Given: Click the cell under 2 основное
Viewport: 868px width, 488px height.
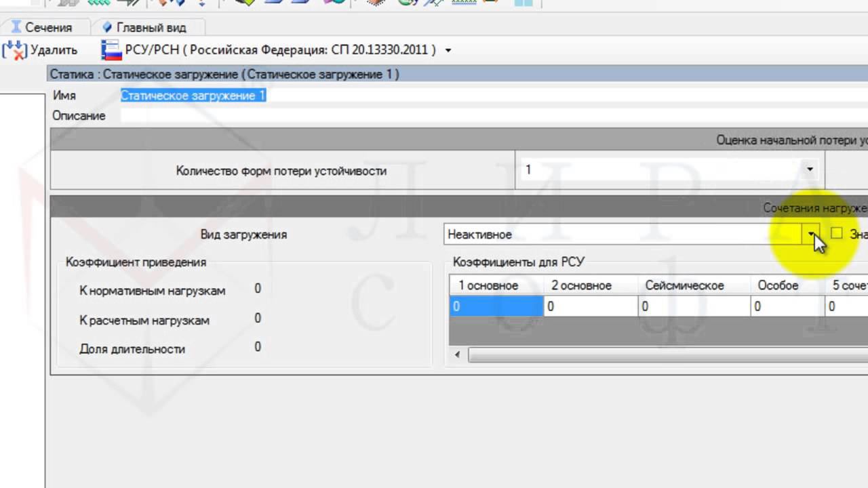Looking at the screenshot, I should (x=591, y=306).
